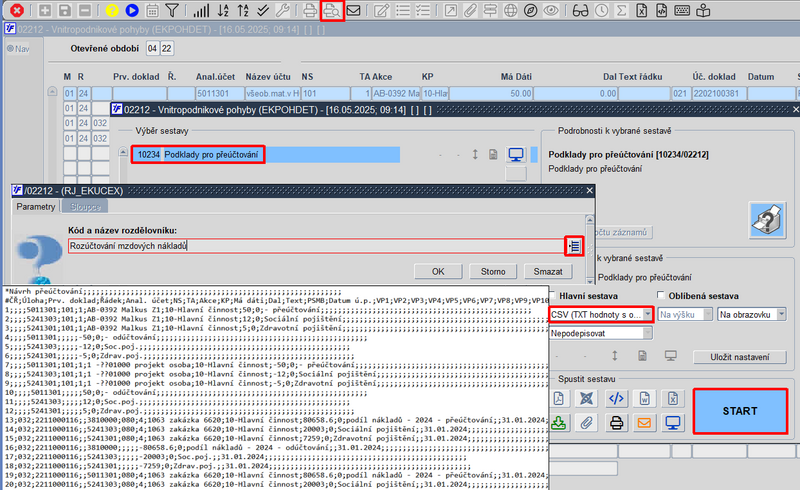The height and width of the screenshot is (490, 800).
Task: Click the printer icon in the top toolbar
Action: coord(310,10)
